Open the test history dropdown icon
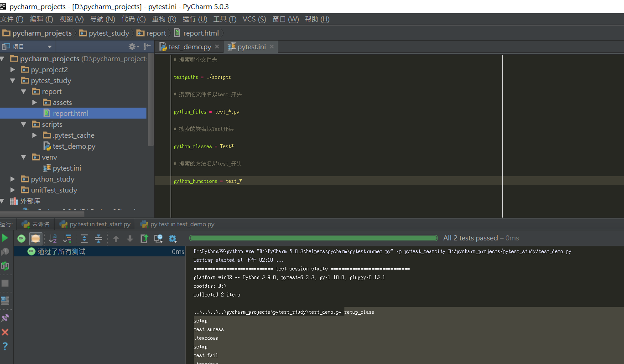Viewport: 624px width, 364px height. (x=158, y=238)
